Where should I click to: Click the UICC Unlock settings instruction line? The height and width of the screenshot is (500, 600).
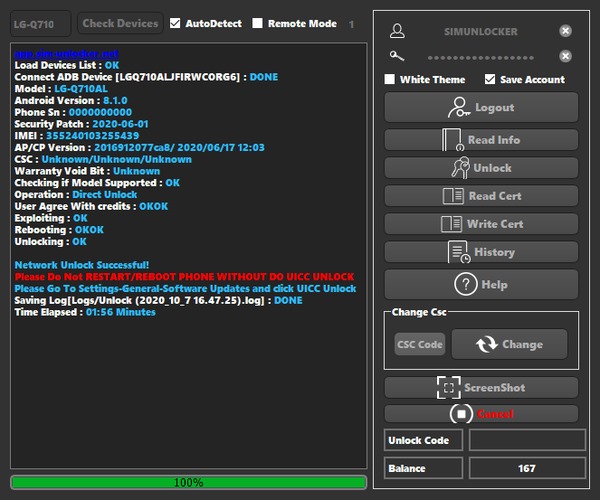185,288
